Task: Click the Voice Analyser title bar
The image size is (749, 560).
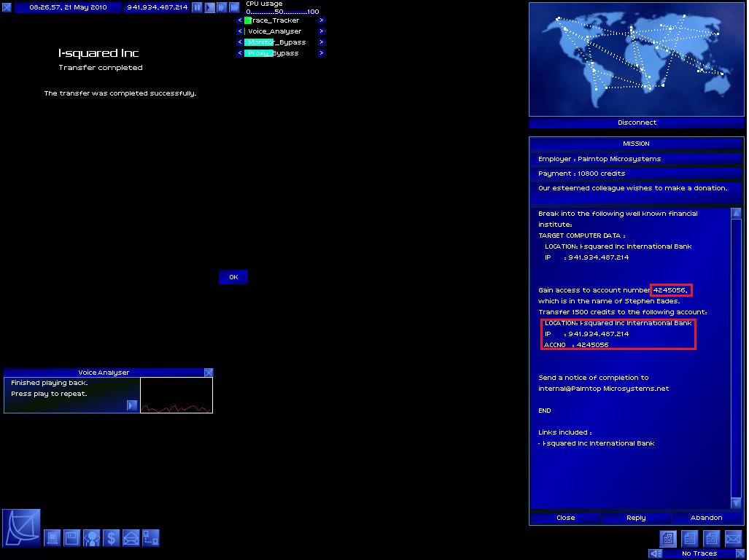Action: pyautogui.click(x=104, y=373)
